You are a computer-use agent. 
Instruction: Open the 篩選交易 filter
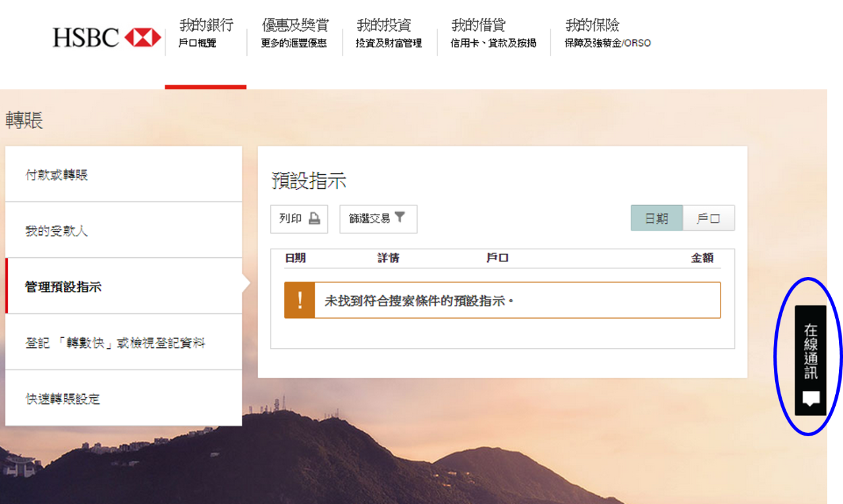coord(378,218)
